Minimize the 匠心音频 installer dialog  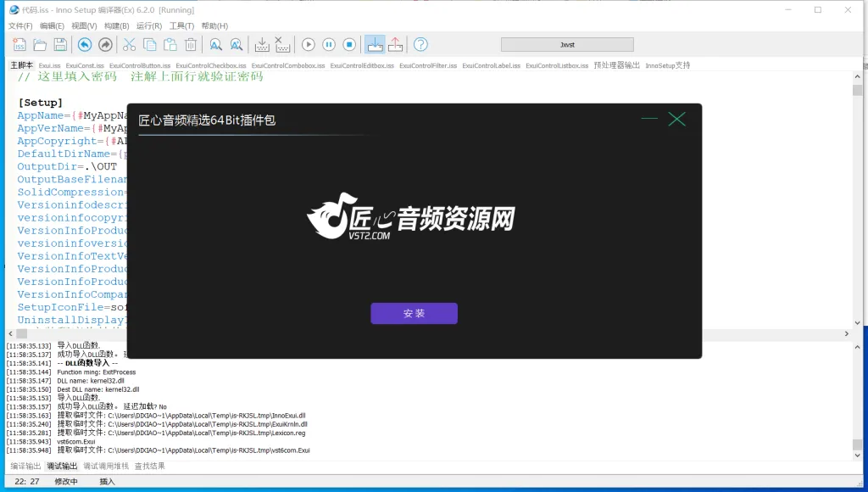click(x=648, y=119)
